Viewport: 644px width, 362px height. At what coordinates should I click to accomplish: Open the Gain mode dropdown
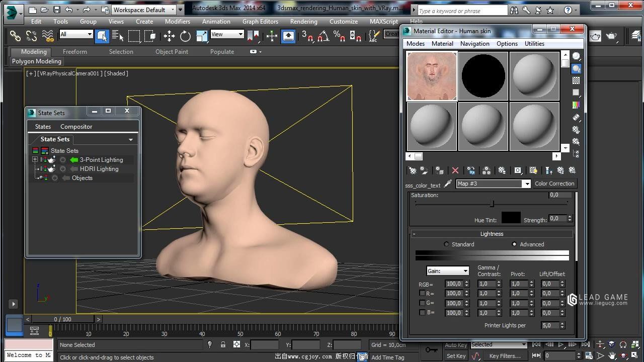point(447,271)
